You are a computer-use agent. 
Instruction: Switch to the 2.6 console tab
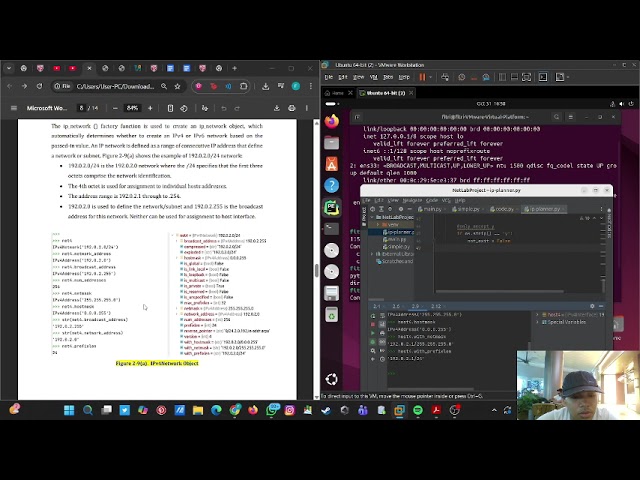point(396,306)
